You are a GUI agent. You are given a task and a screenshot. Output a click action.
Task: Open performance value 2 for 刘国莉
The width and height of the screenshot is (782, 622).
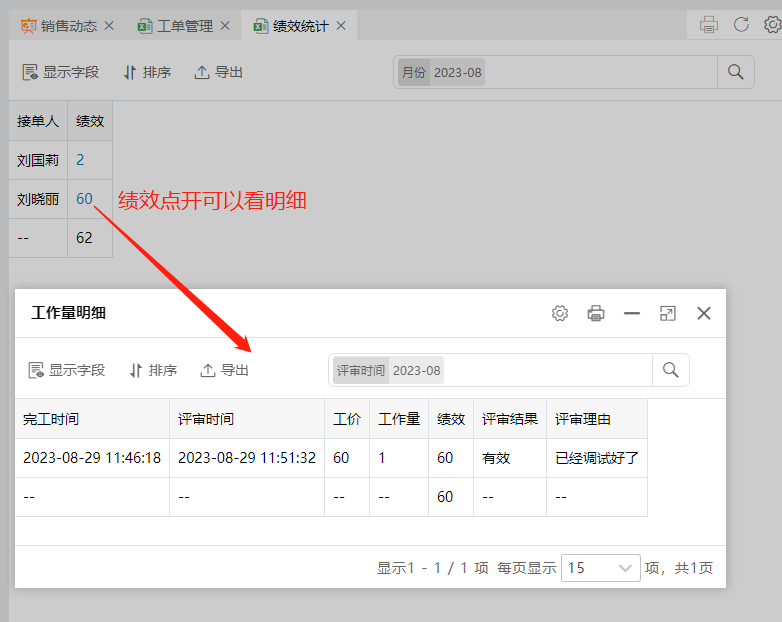coord(80,160)
